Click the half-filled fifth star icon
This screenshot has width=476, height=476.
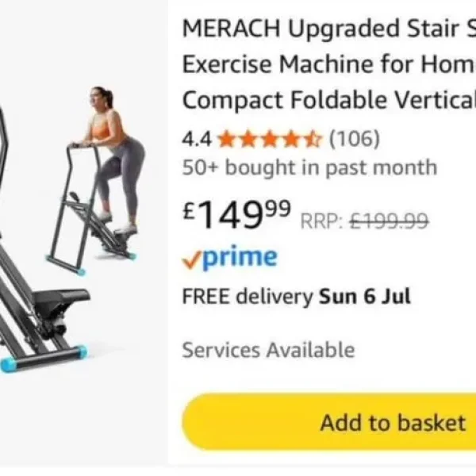pos(312,140)
